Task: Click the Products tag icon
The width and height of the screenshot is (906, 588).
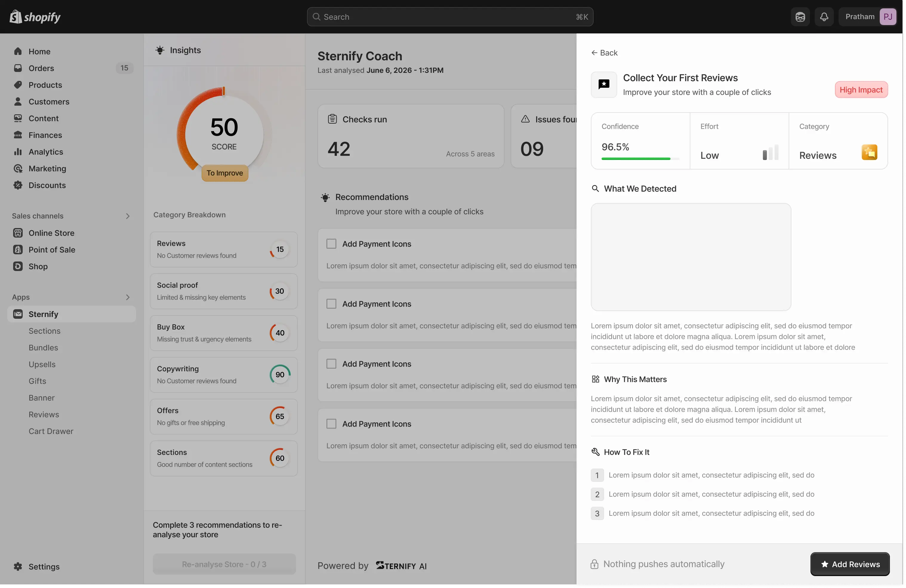Action: (18, 85)
